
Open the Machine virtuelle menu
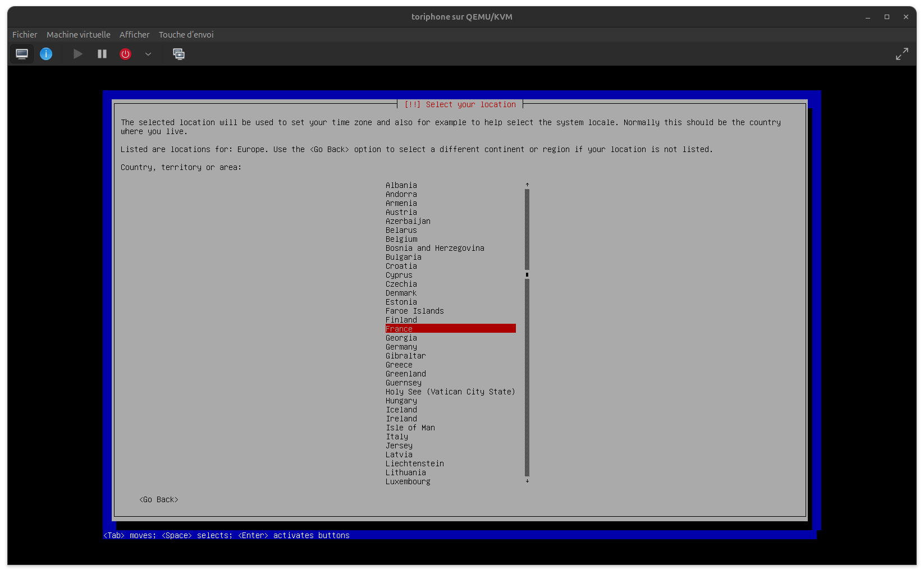click(x=78, y=35)
